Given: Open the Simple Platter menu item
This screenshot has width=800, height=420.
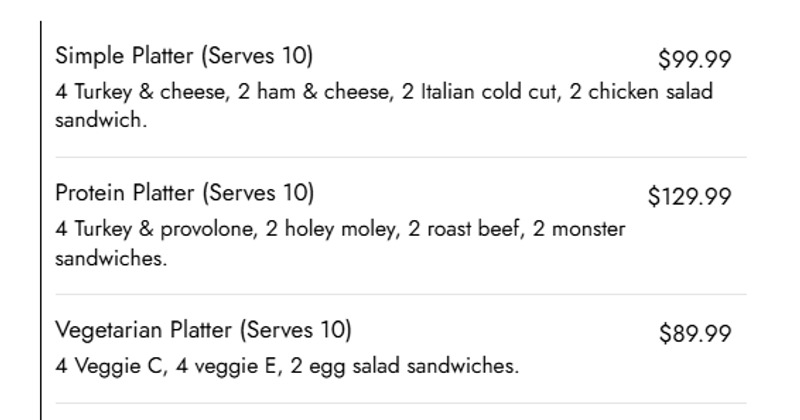Looking at the screenshot, I should click(126, 54).
